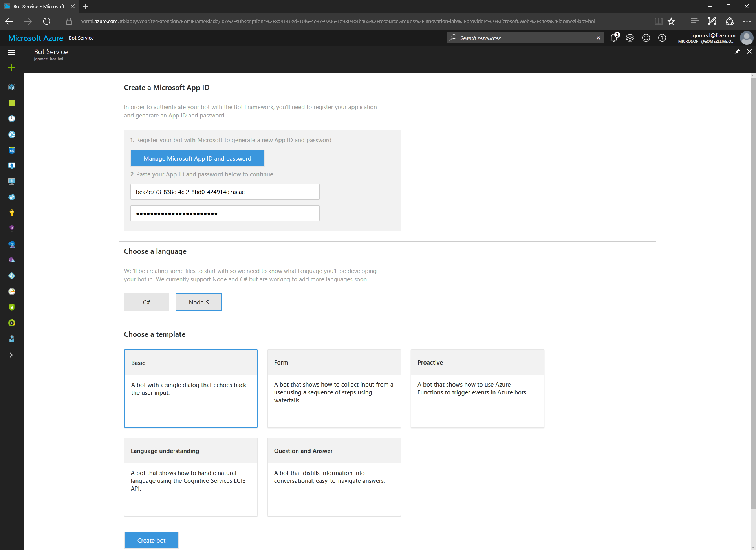Viewport: 756px width, 550px height.
Task: Open notifications bell icon
Action: click(614, 38)
